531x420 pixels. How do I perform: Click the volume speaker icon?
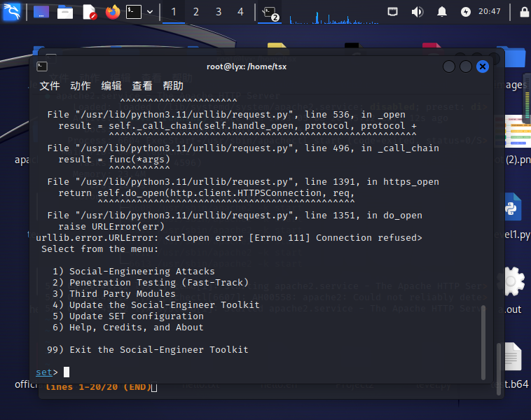(418, 12)
